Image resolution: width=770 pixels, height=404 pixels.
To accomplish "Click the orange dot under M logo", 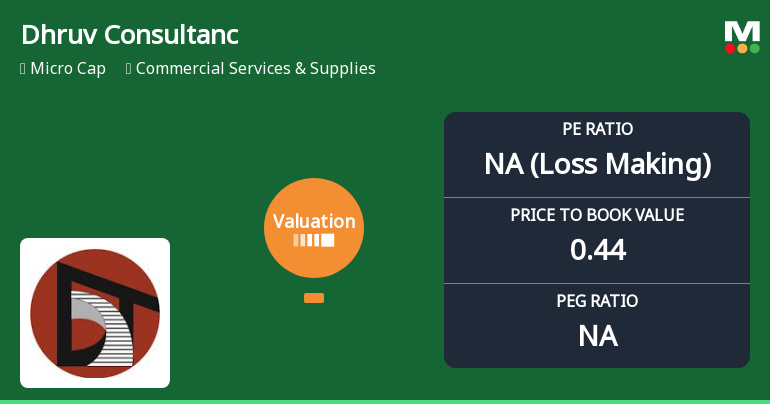I will click(x=742, y=48).
